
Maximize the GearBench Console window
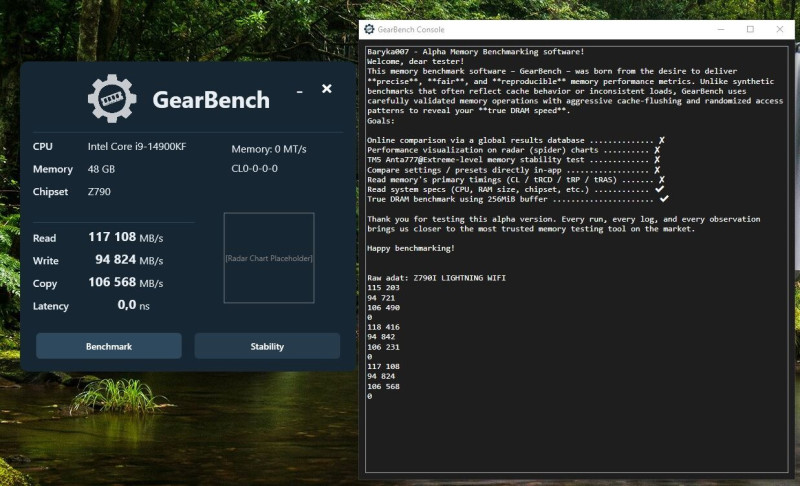pyautogui.click(x=750, y=30)
